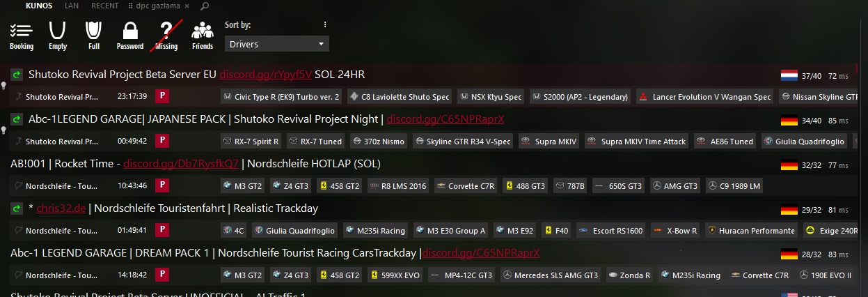Select Skyline GTR R34 V-Spec car
868x297 pixels.
click(464, 142)
